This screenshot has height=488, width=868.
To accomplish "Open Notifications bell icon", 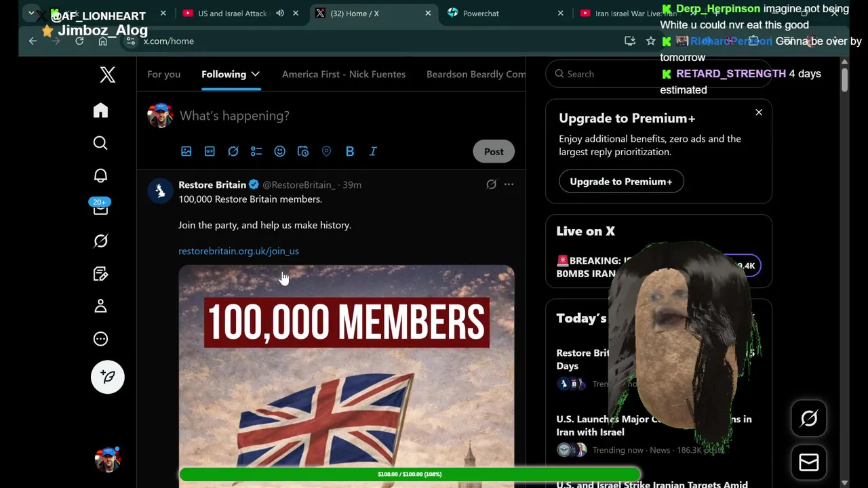I will pos(100,176).
